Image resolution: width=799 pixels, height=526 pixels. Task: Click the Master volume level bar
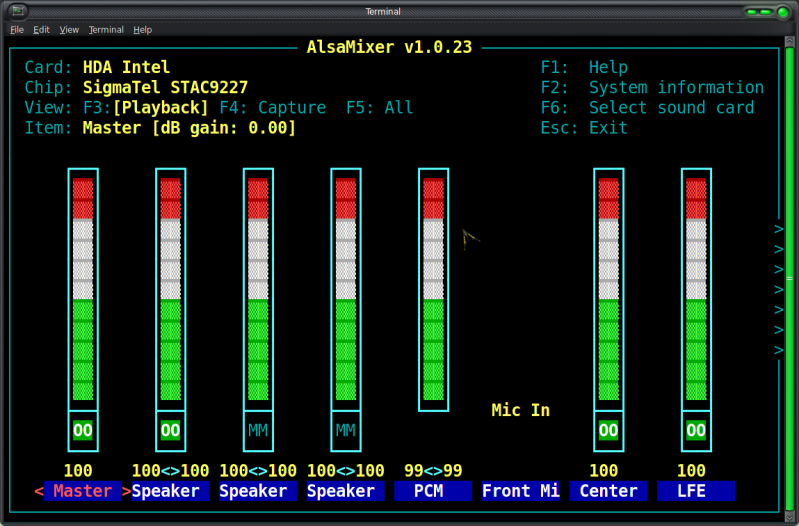[x=83, y=289]
